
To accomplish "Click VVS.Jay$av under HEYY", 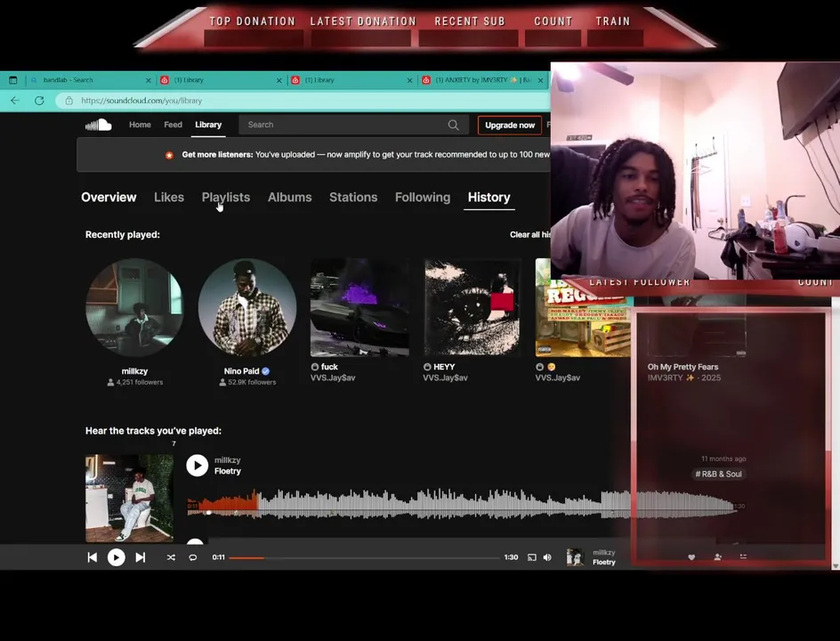I will [x=445, y=377].
